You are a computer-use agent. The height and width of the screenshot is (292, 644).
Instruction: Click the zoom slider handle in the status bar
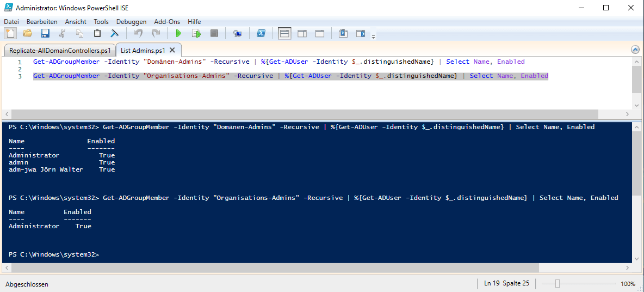pos(557,284)
